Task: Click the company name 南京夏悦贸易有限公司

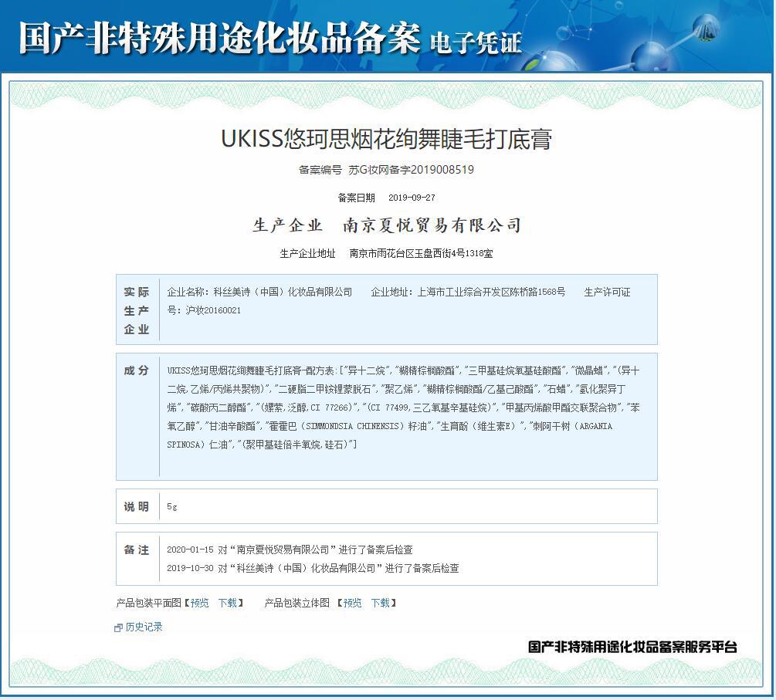Action: point(432,225)
